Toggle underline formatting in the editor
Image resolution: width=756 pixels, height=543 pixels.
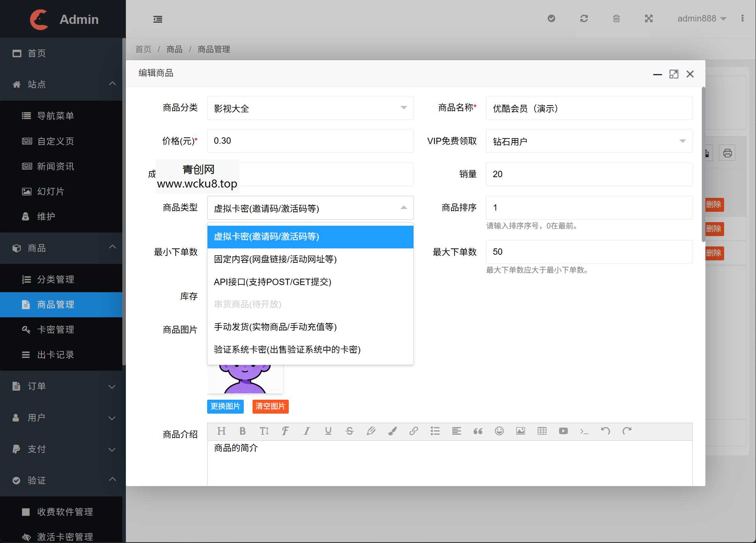328,431
